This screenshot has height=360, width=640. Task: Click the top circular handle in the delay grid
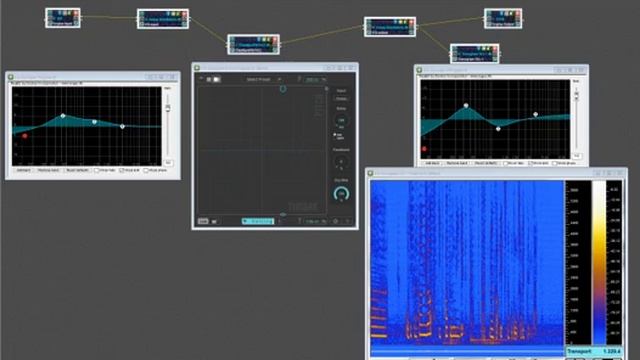tap(283, 89)
